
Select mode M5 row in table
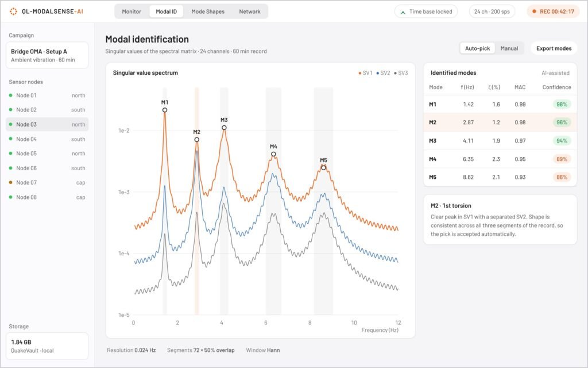pyautogui.click(x=500, y=177)
